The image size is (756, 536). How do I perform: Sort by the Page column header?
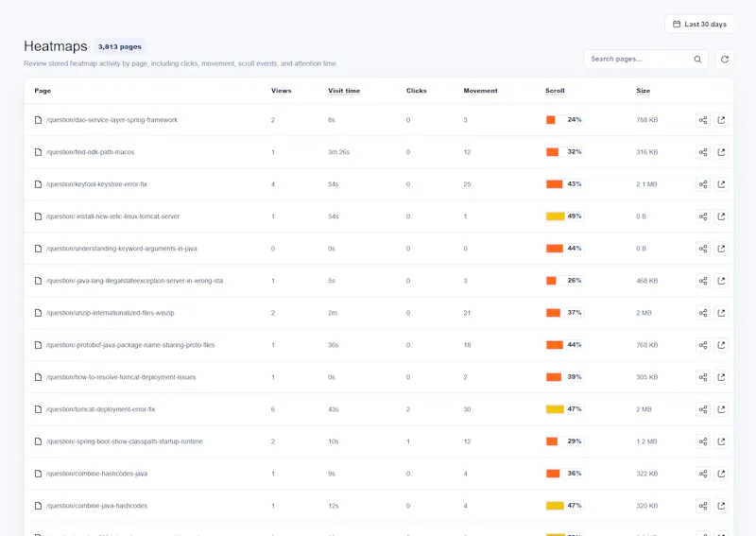point(43,91)
